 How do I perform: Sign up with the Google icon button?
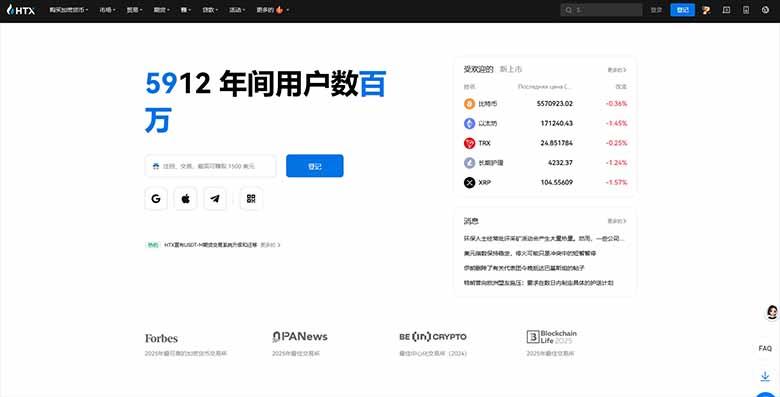156,198
